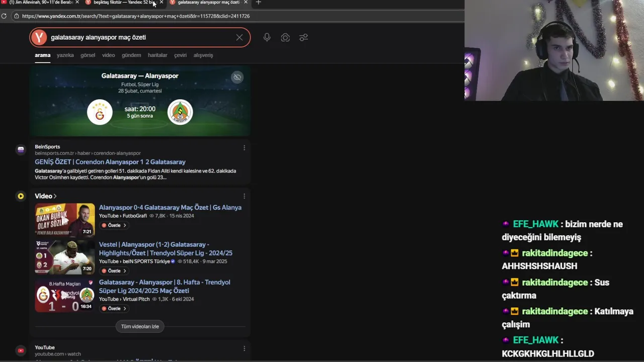Click the youtube.com › watch breadcrumb

pyautogui.click(x=57, y=354)
